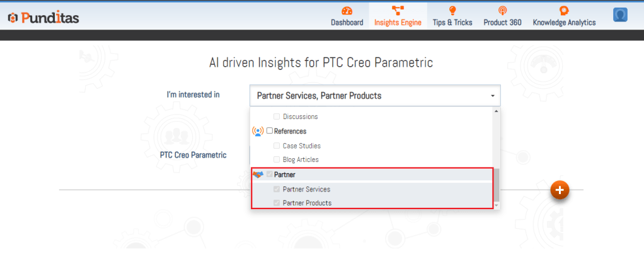Open the Dashboard gauge icon
Viewport: 644px width, 264px height.
[x=347, y=11]
